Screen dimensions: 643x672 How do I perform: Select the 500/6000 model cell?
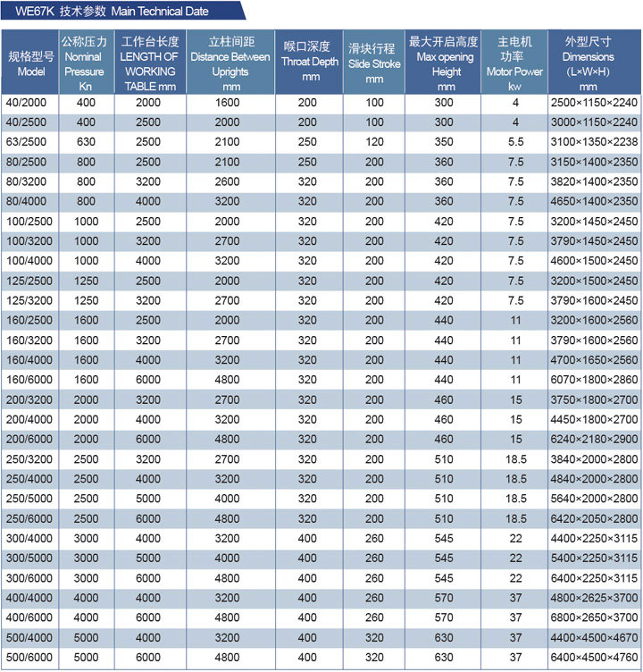[30, 658]
